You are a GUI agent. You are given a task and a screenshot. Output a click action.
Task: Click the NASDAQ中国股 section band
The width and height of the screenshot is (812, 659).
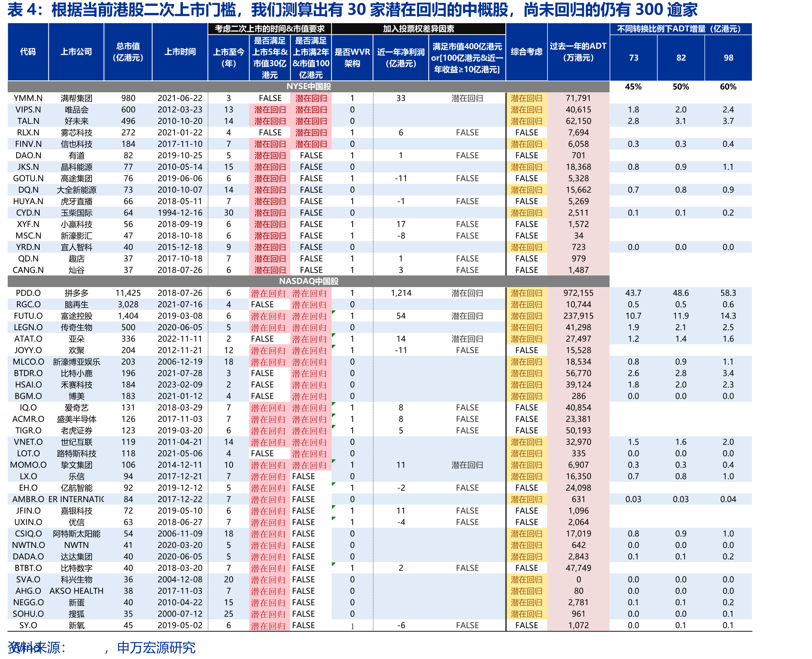(x=308, y=281)
